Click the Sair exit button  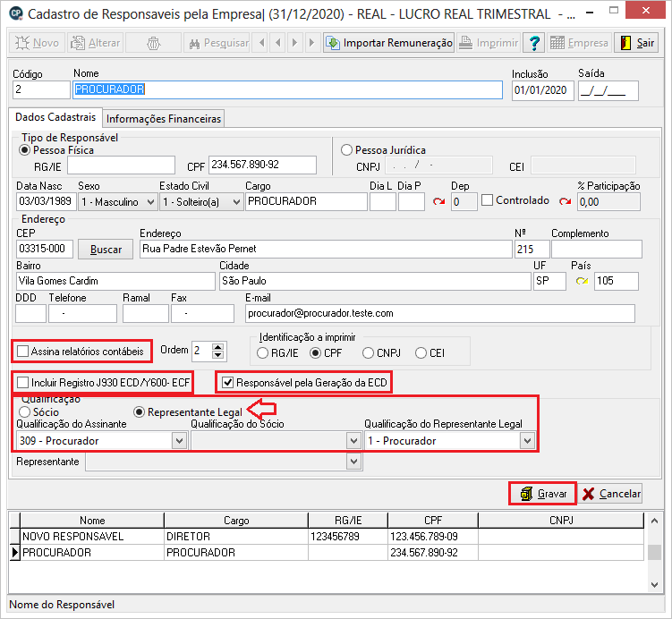click(636, 43)
